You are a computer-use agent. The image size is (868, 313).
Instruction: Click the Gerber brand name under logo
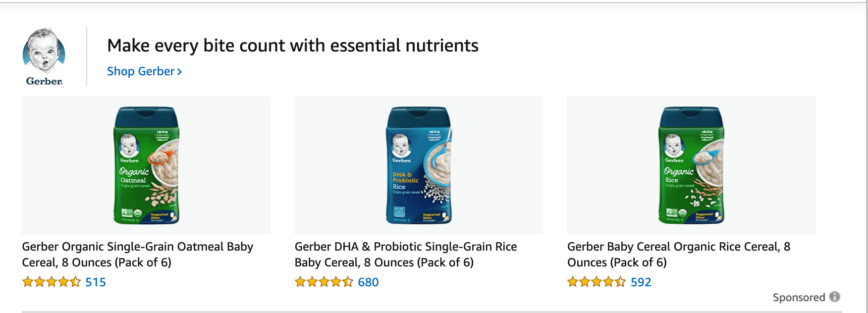(44, 81)
